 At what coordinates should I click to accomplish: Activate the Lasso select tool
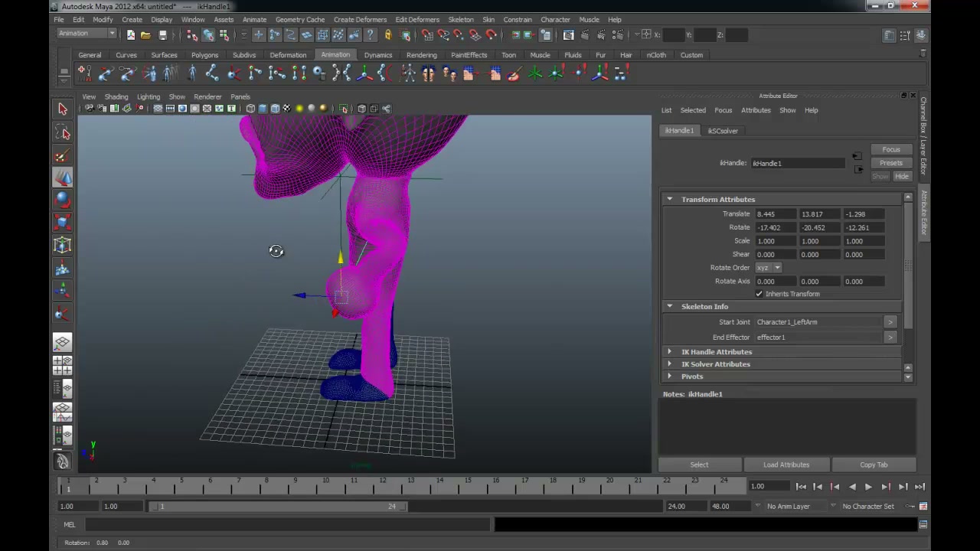(63, 133)
